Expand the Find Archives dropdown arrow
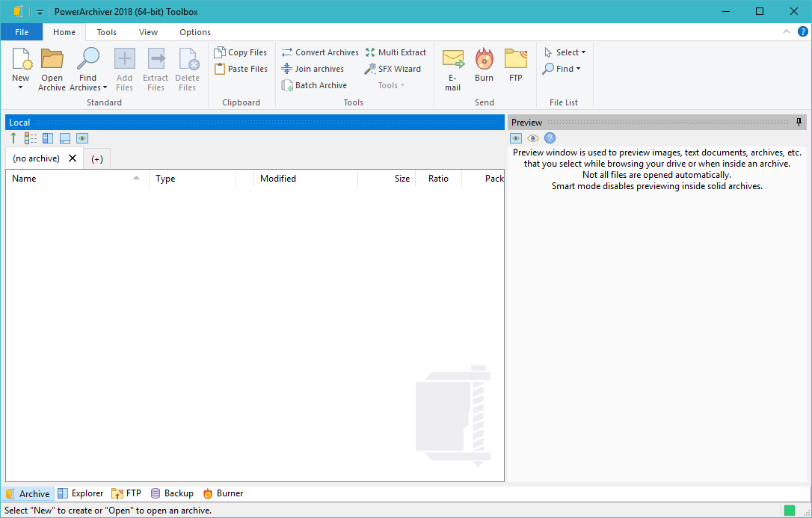 pos(105,87)
